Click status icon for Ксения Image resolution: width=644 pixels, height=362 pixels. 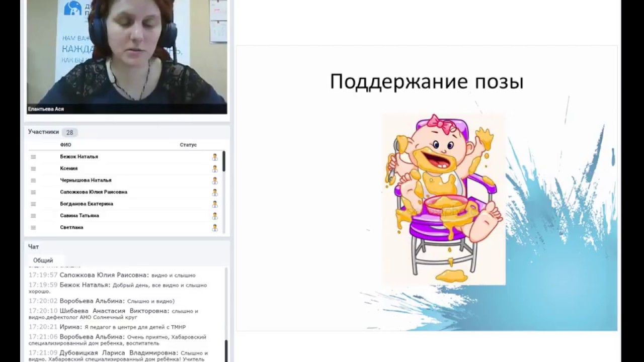point(215,168)
